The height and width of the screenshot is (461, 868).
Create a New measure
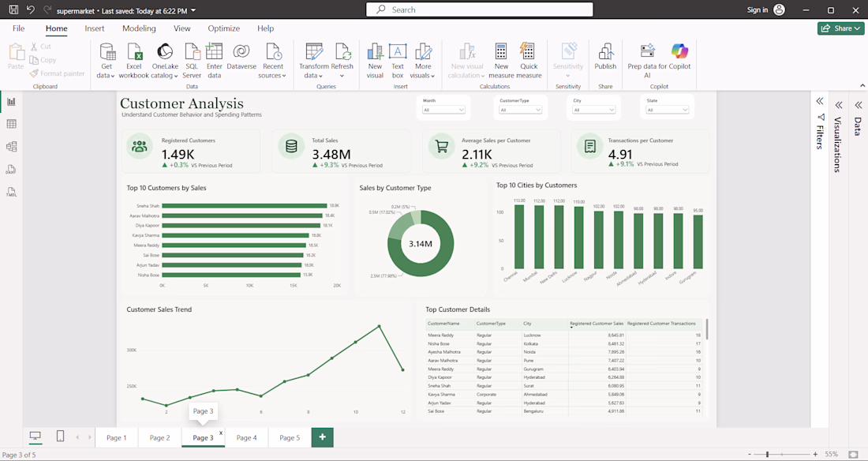coord(502,61)
